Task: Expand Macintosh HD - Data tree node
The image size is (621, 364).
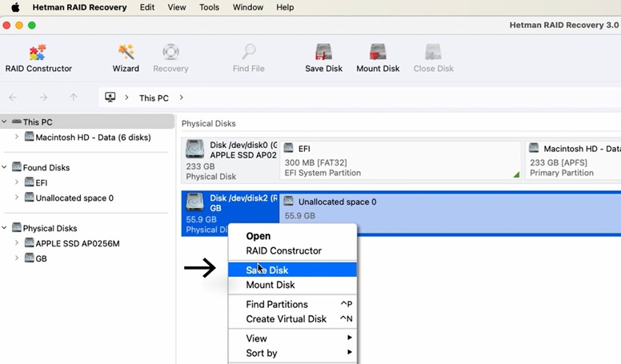Action: tap(17, 137)
